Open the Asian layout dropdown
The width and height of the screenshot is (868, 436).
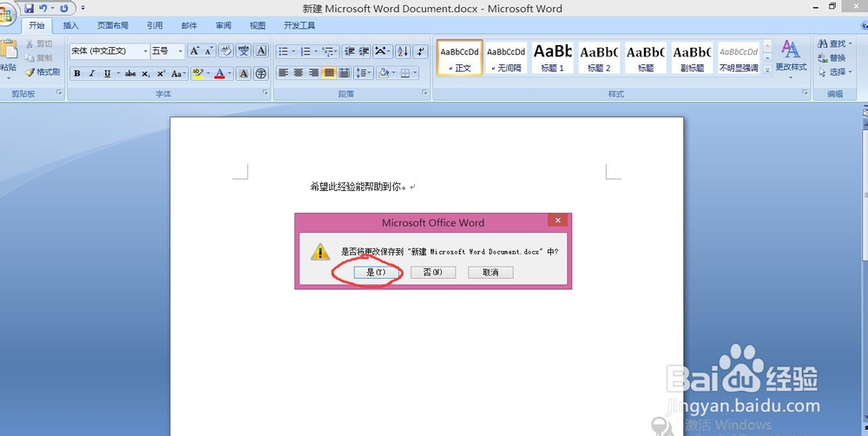(x=383, y=51)
